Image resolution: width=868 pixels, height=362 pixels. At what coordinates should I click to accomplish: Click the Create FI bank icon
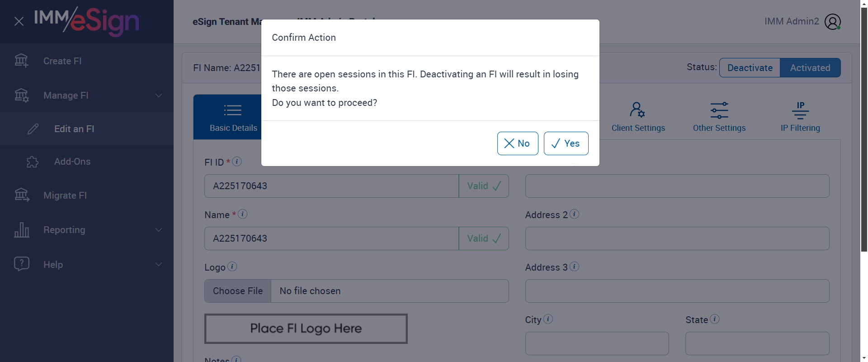point(21,61)
